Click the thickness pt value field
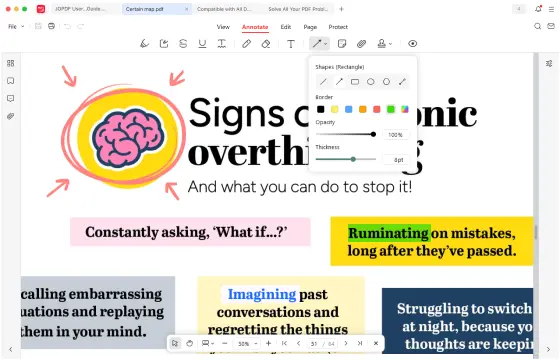The height and width of the screenshot is (360, 560). click(396, 160)
